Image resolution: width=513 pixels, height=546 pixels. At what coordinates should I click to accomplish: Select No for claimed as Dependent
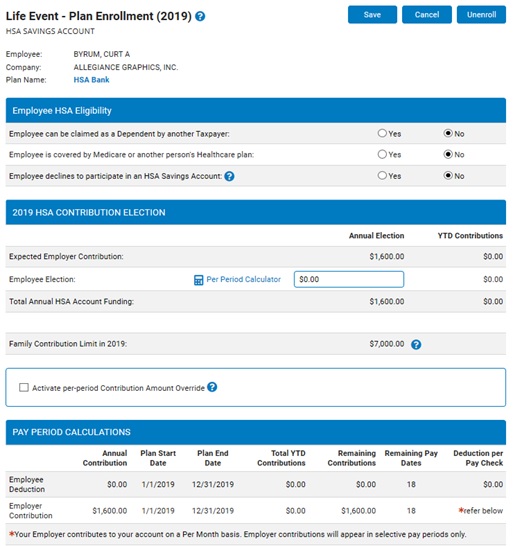(448, 133)
